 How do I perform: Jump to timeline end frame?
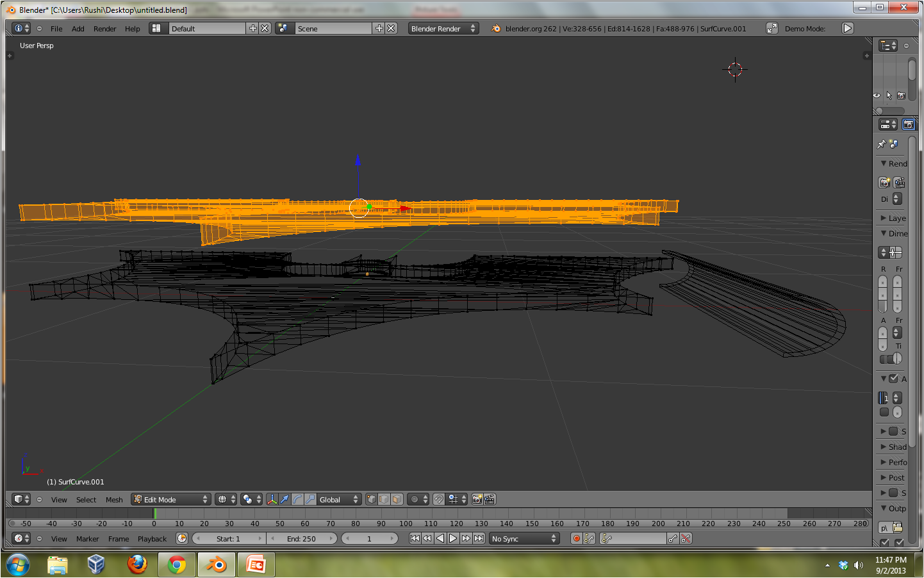[479, 538]
